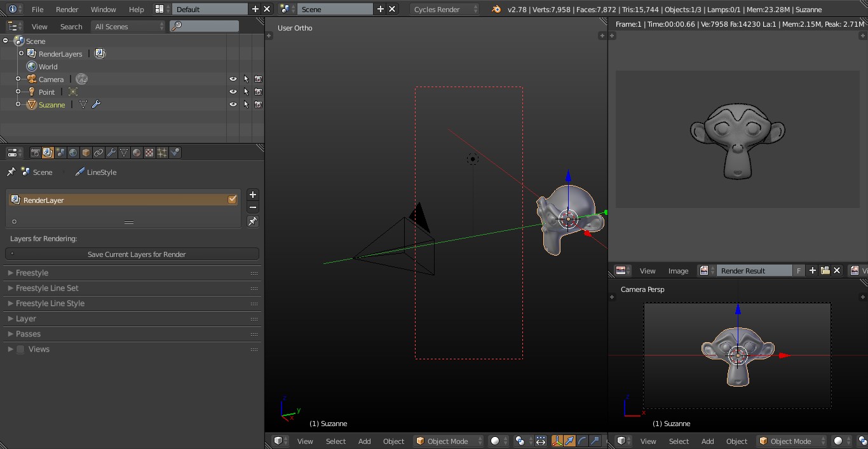
Task: Expand the Freestyle Line Style panel
Action: (50, 303)
